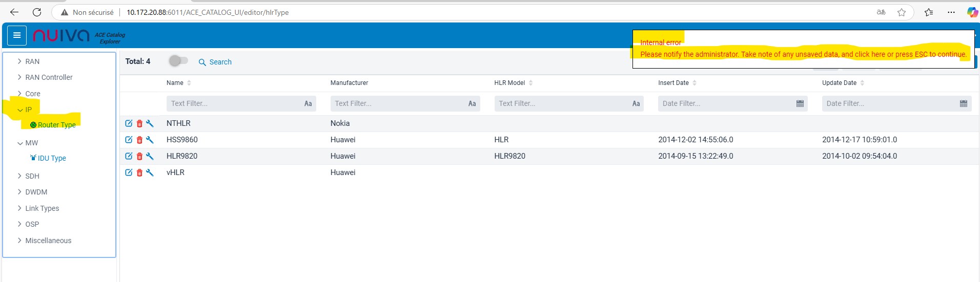Open IDU Type from the sidebar
Viewport: 980px width, 282px height.
pyautogui.click(x=52, y=158)
